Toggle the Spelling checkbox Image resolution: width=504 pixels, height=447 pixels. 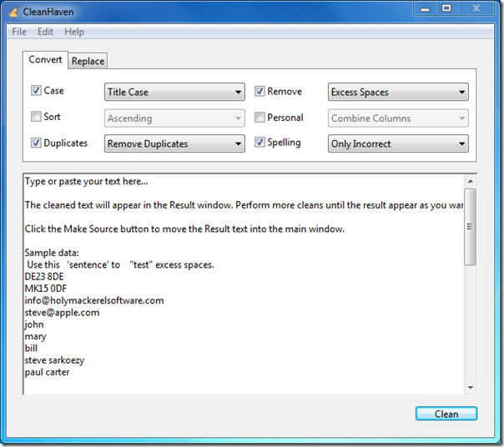pos(260,143)
